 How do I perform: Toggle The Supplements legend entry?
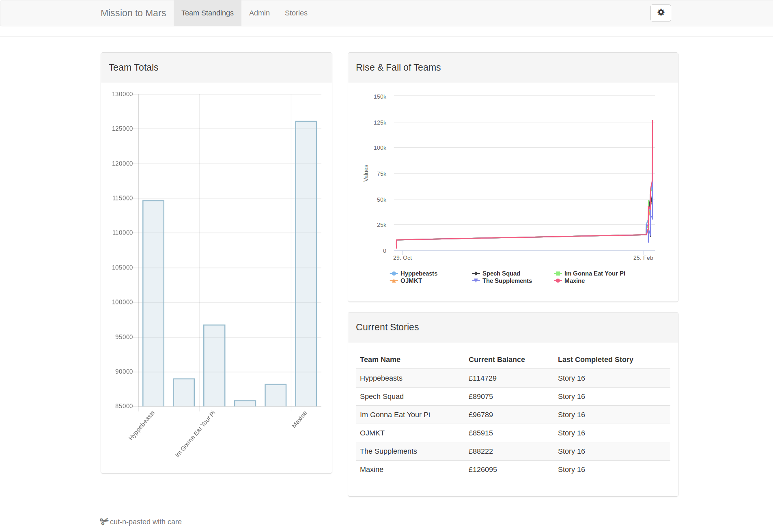pos(502,281)
